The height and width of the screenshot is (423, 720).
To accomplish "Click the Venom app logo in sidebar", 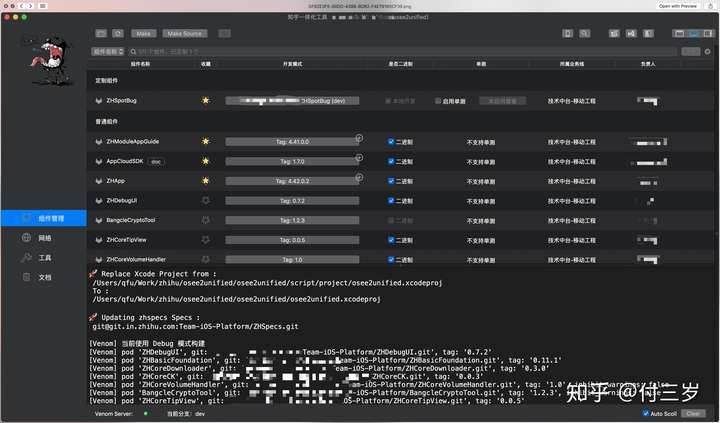I will point(48,60).
